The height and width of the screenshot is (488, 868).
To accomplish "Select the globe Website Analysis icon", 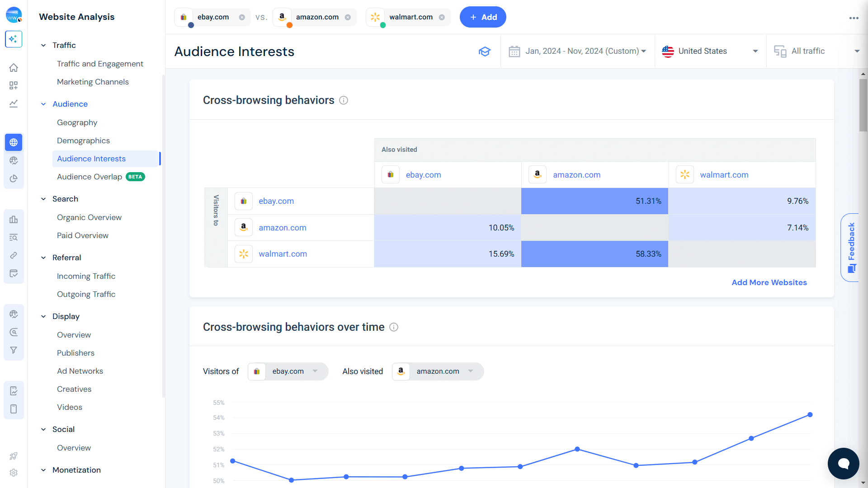I will coord(14,142).
